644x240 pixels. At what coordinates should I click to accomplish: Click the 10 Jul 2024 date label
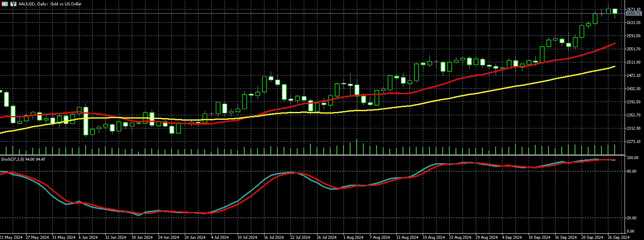(247, 238)
